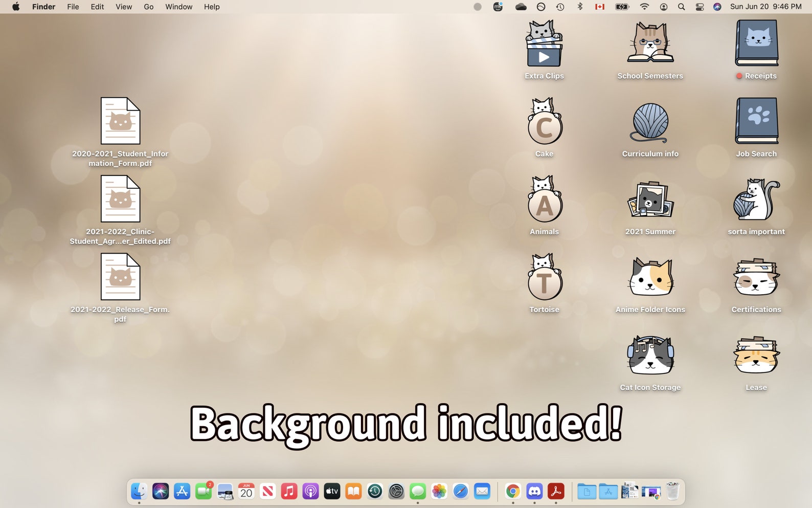The height and width of the screenshot is (508, 812).
Task: Open OneDrive cloud status menu
Action: click(521, 7)
